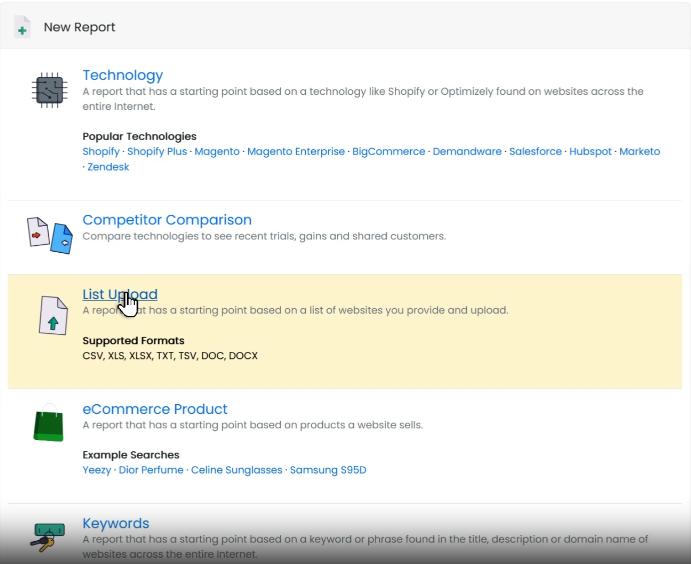
Task: Choose the Magento Enterprise link
Action: click(x=296, y=152)
